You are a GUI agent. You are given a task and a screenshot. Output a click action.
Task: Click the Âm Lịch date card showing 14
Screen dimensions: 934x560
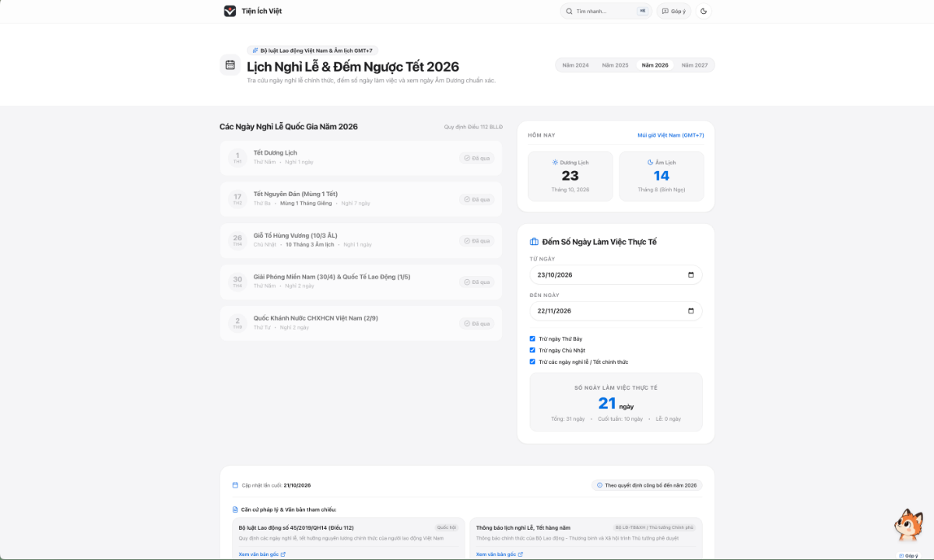pos(662,176)
